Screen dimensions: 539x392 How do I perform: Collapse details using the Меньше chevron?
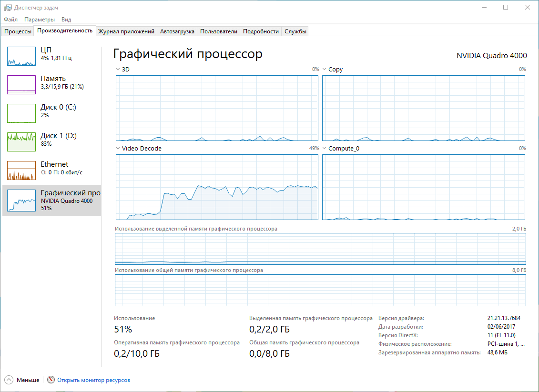pos(9,380)
